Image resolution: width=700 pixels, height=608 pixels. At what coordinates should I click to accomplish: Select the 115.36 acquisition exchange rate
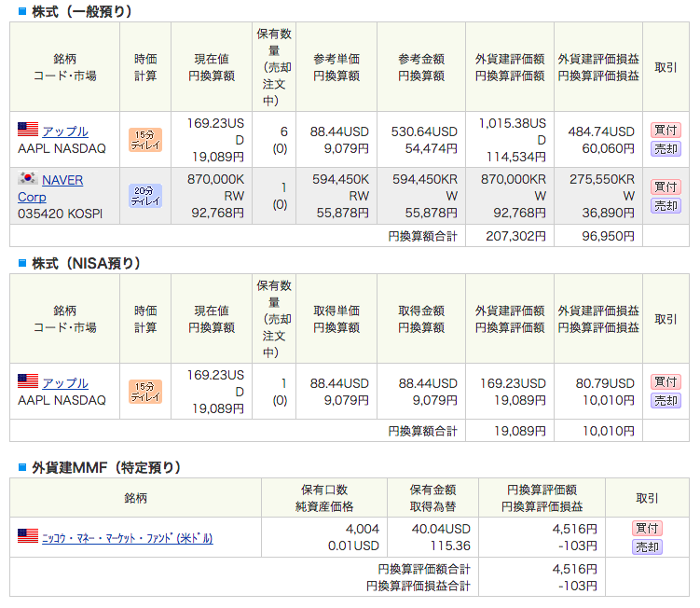point(450,546)
